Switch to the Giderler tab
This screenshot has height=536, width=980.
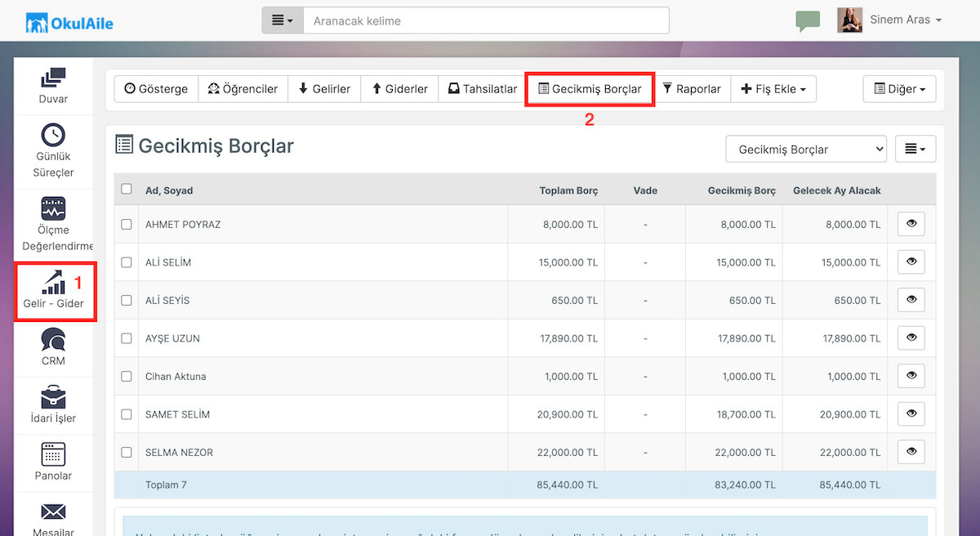[399, 89]
